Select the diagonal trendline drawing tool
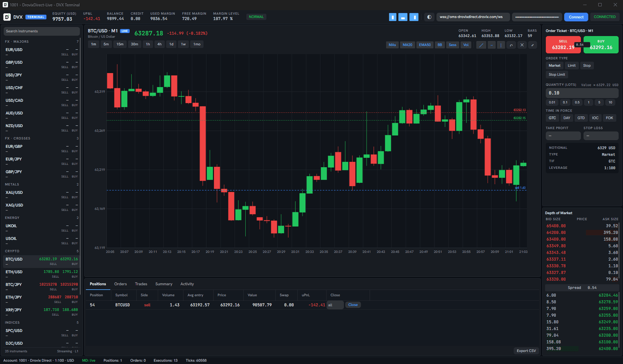The image size is (623, 364). [481, 45]
